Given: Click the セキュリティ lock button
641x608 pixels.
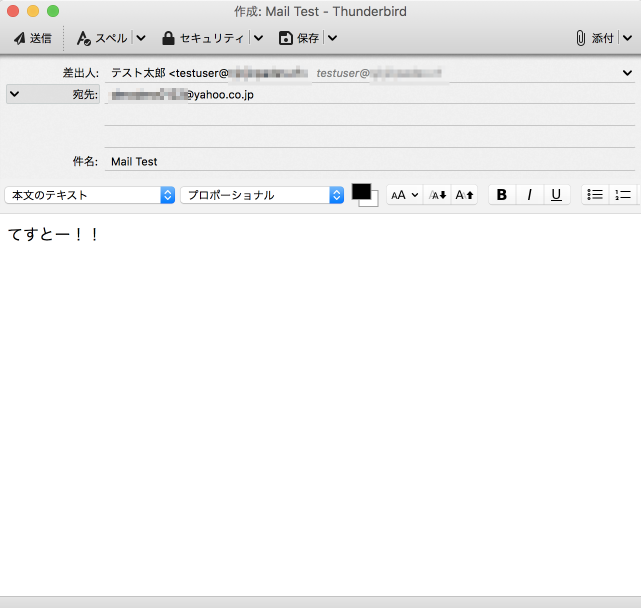Looking at the screenshot, I should click(x=203, y=38).
